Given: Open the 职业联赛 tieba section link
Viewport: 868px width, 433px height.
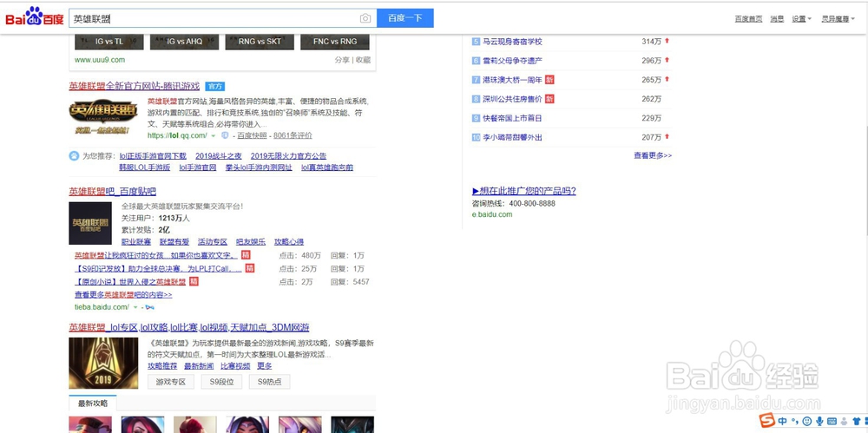Looking at the screenshot, I should (136, 242).
